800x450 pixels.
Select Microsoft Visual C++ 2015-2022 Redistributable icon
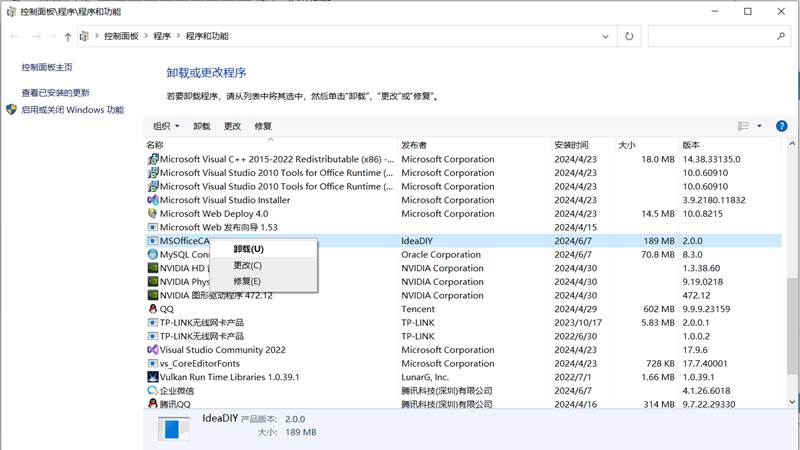coord(153,159)
